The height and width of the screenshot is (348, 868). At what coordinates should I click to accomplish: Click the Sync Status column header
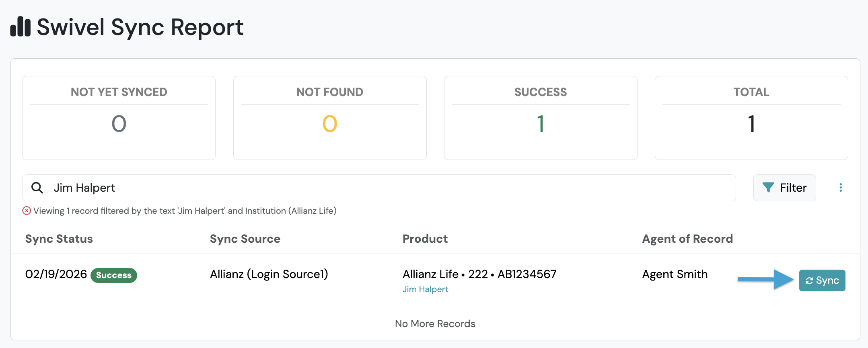tap(59, 239)
